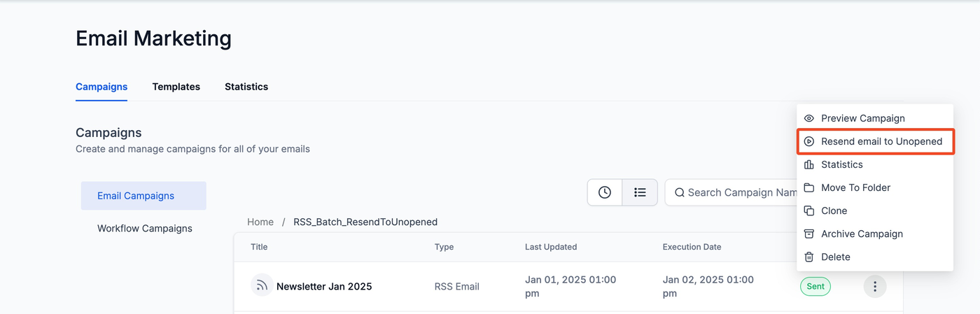Select the Campaigns tab

(101, 87)
